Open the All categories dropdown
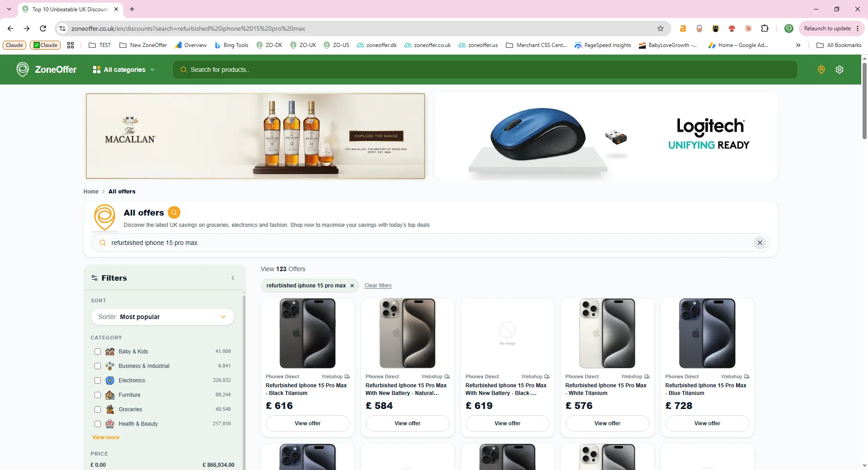 click(124, 70)
